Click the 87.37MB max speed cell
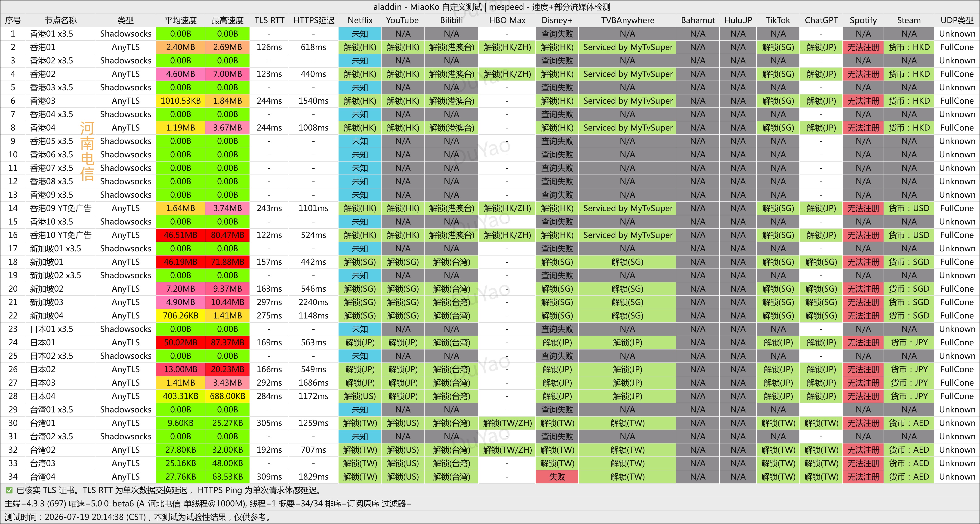The image size is (980, 524). (228, 342)
